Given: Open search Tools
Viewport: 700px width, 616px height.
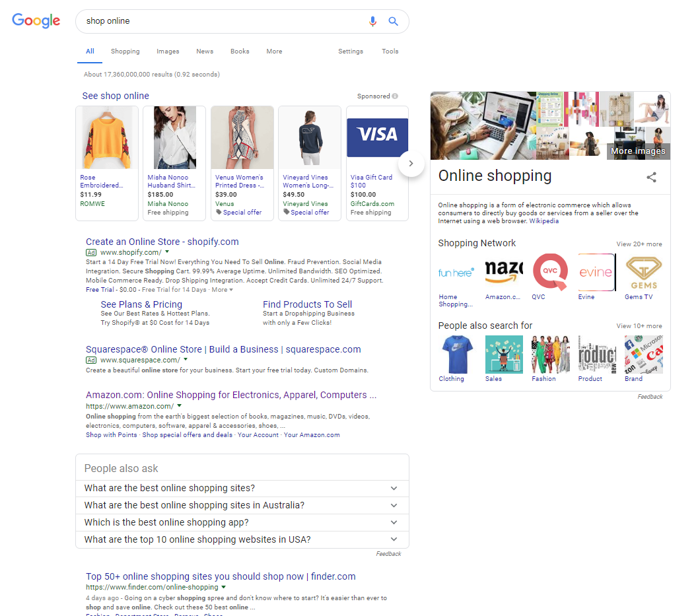Looking at the screenshot, I should (x=390, y=51).
